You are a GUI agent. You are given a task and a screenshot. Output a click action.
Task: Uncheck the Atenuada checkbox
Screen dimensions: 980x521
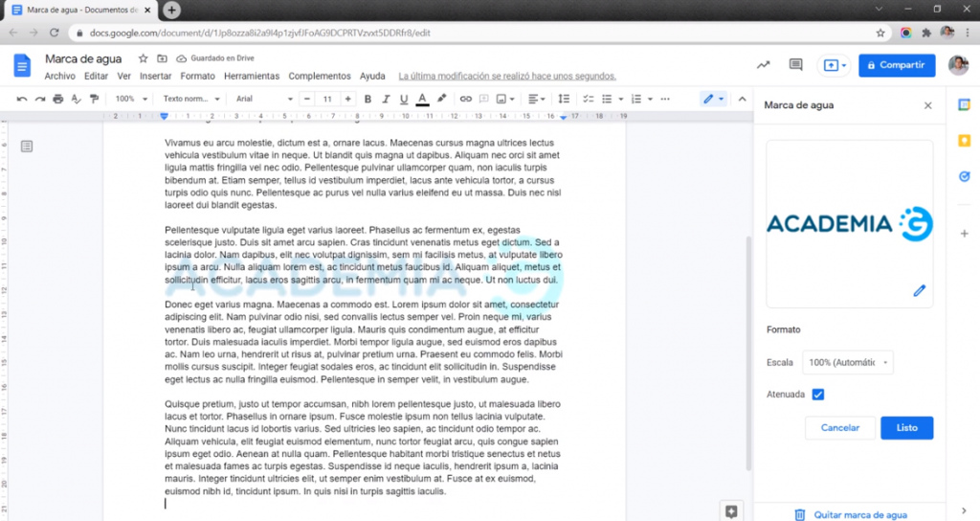817,394
